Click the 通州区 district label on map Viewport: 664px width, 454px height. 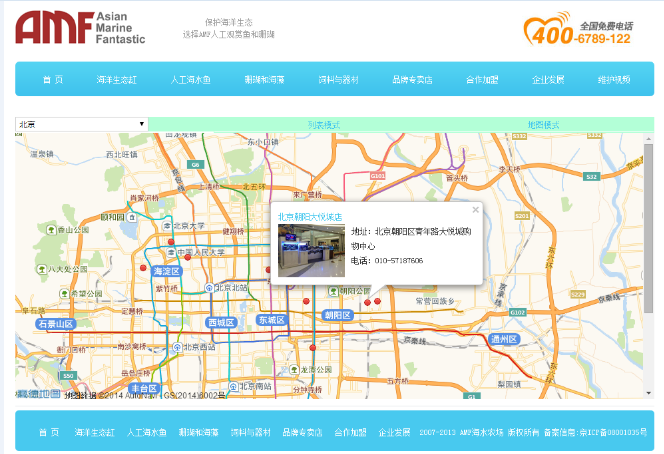(x=503, y=339)
